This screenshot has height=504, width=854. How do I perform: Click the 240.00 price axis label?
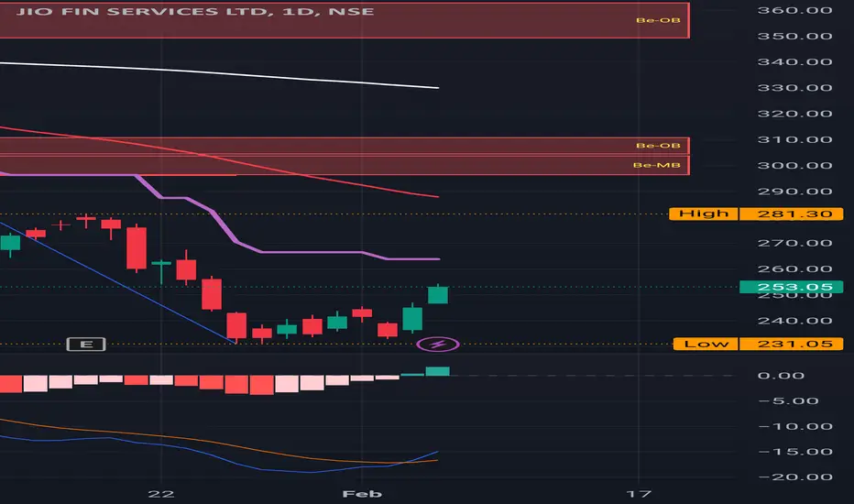pyautogui.click(x=794, y=321)
